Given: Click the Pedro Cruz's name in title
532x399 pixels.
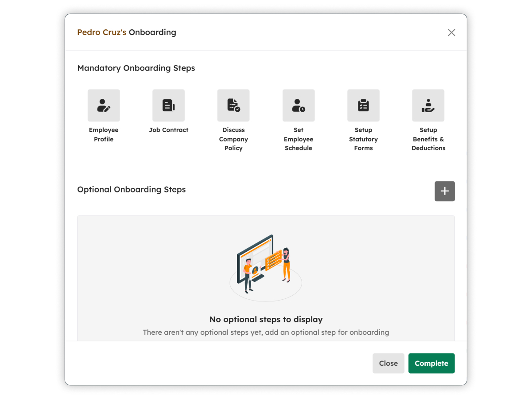Looking at the screenshot, I should tap(102, 32).
